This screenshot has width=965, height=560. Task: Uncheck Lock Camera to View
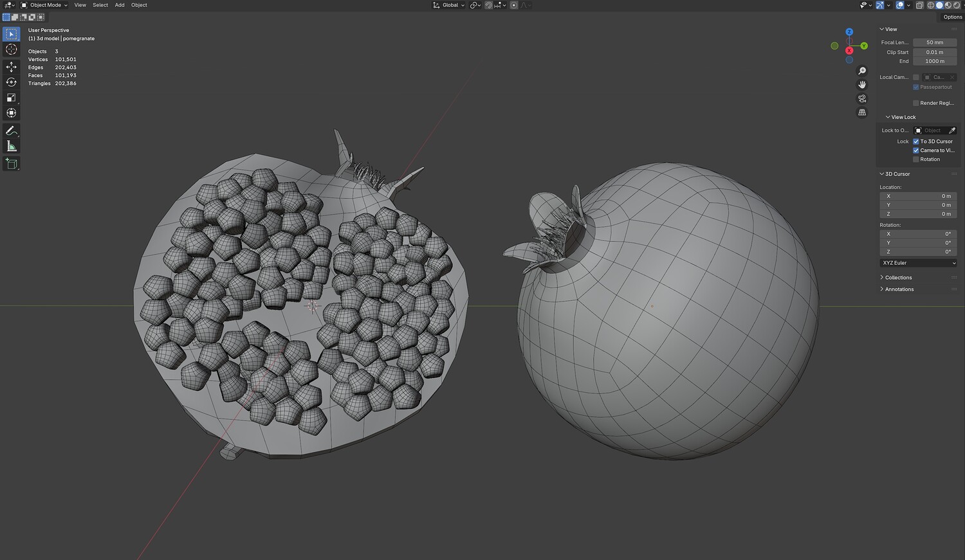coord(916,150)
